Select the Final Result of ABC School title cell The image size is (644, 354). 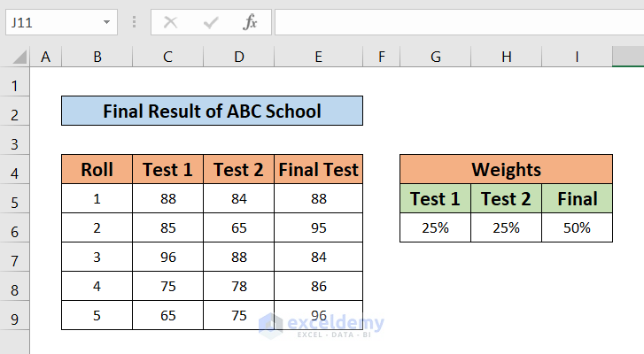(212, 112)
